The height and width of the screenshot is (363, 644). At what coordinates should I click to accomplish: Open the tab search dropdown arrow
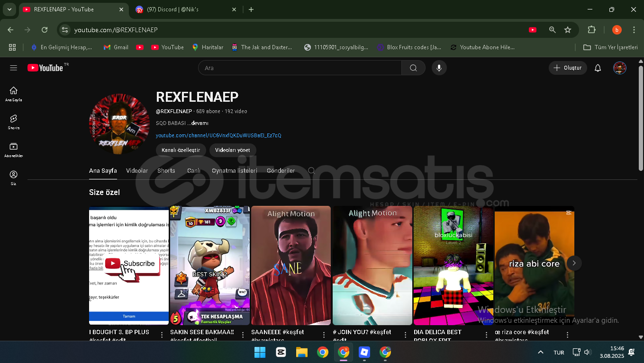click(x=9, y=9)
